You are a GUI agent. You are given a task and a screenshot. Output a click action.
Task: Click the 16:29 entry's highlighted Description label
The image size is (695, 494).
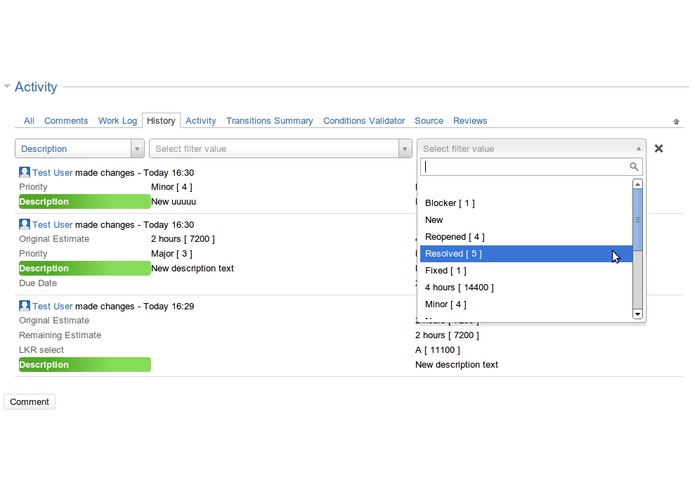pyautogui.click(x=85, y=365)
